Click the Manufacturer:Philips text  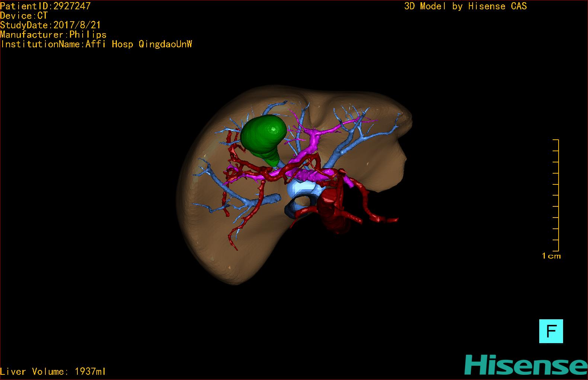click(x=53, y=35)
